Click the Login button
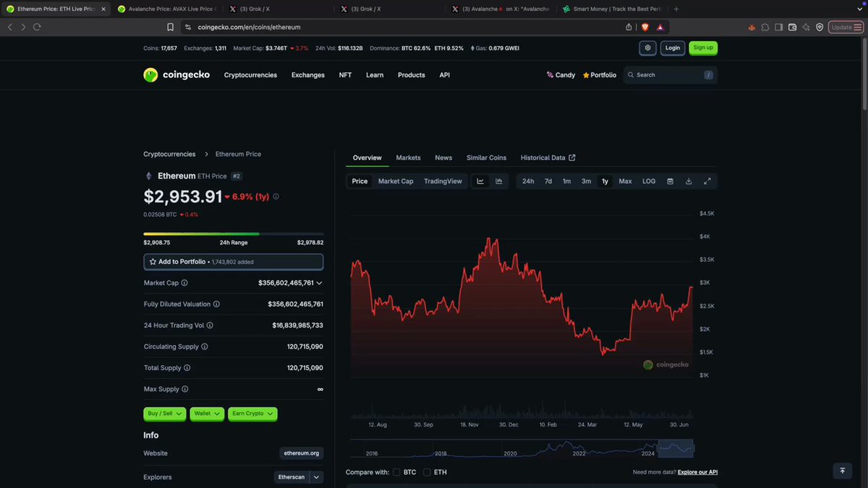The height and width of the screenshot is (488, 868). point(673,48)
